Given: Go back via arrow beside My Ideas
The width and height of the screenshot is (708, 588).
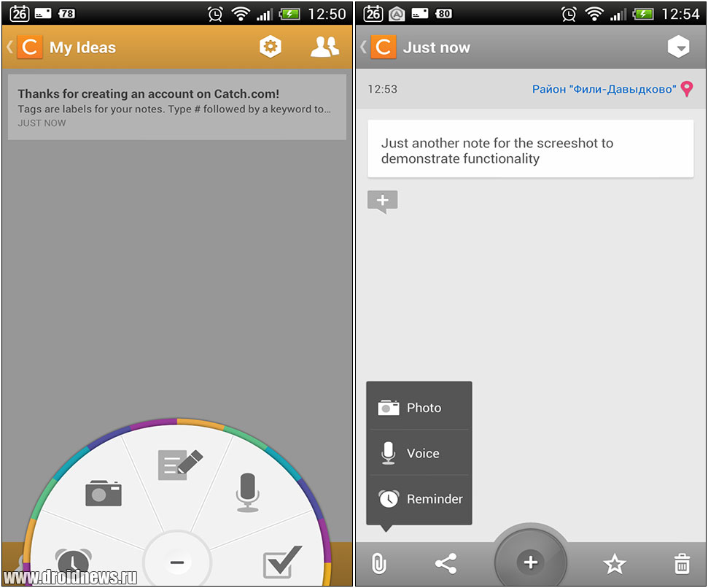Looking at the screenshot, I should (9, 47).
